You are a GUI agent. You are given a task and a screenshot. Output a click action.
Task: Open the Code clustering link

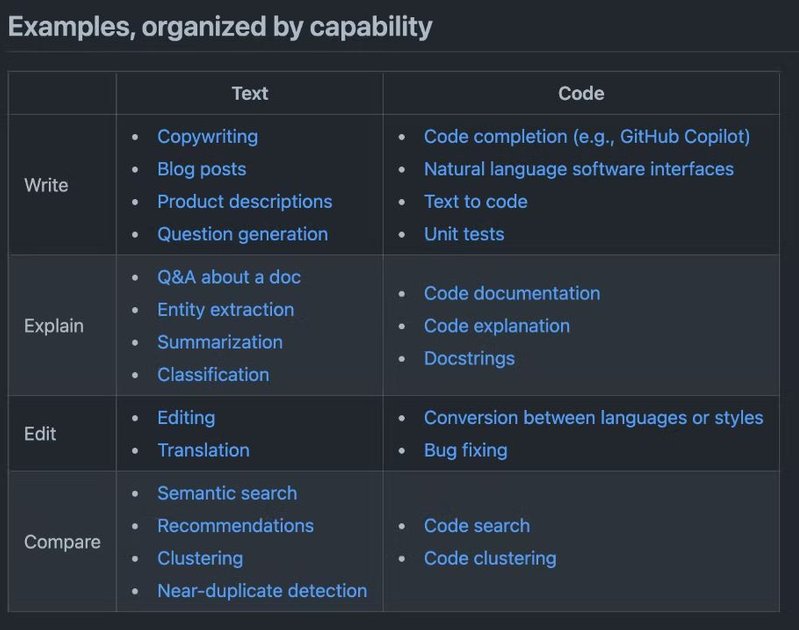489,558
